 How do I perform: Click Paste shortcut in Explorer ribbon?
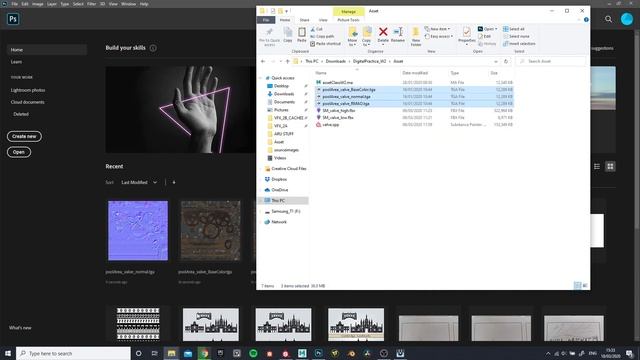(325, 44)
